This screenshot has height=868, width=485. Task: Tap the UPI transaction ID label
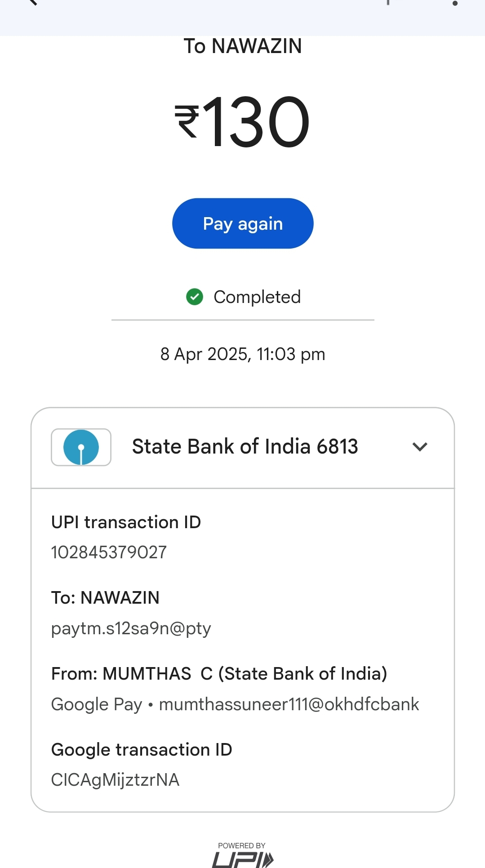(126, 522)
